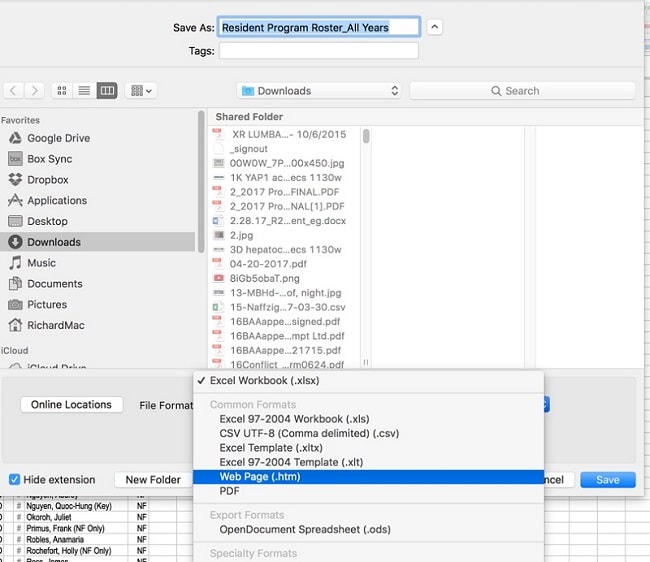Click 2_2017 Pro...FINAL.PDF file

click(284, 192)
